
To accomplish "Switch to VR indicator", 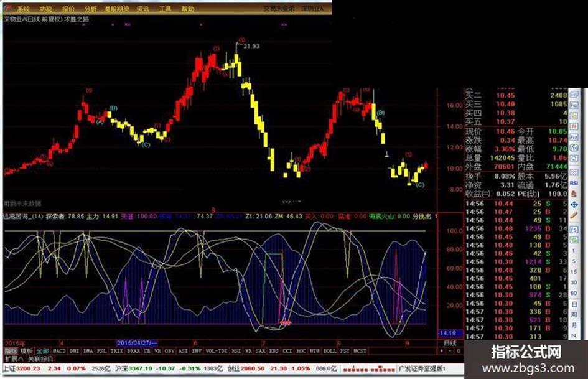I will pyautogui.click(x=158, y=351).
